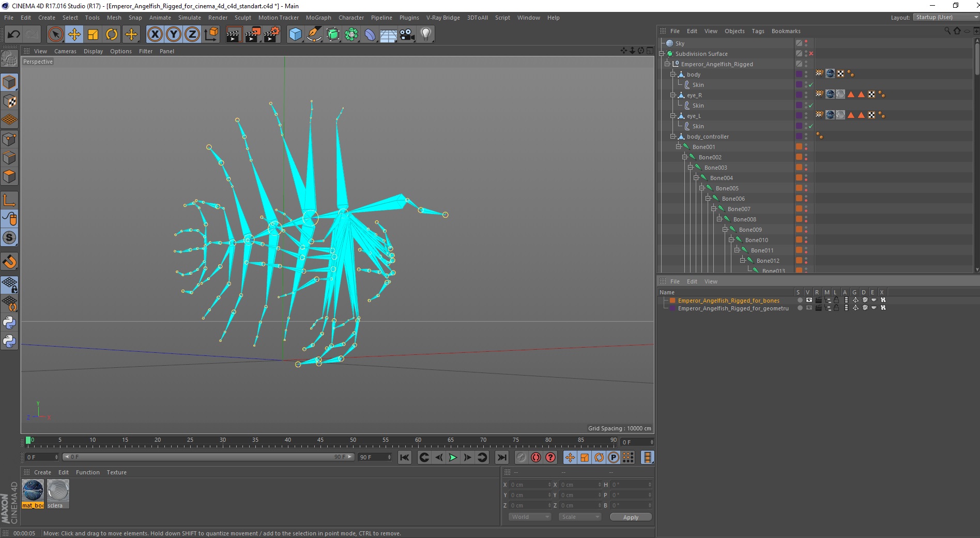This screenshot has height=538, width=980.
Task: Click the body layer color swatch
Action: click(799, 74)
